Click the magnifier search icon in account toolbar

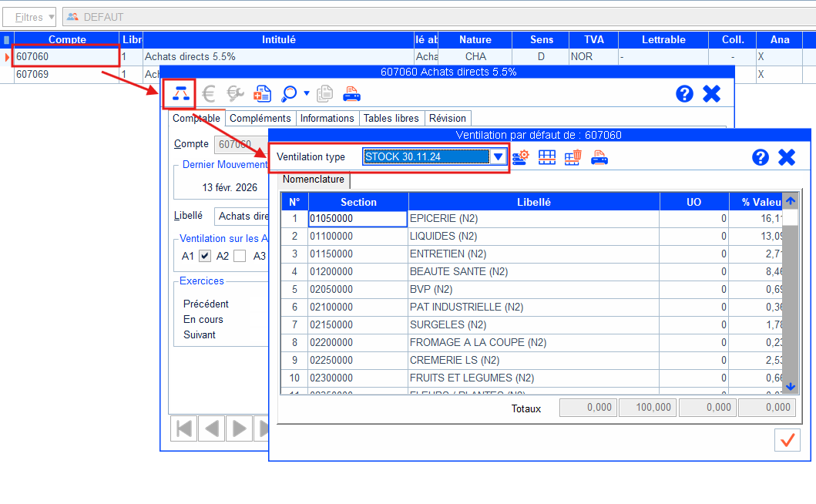(289, 94)
